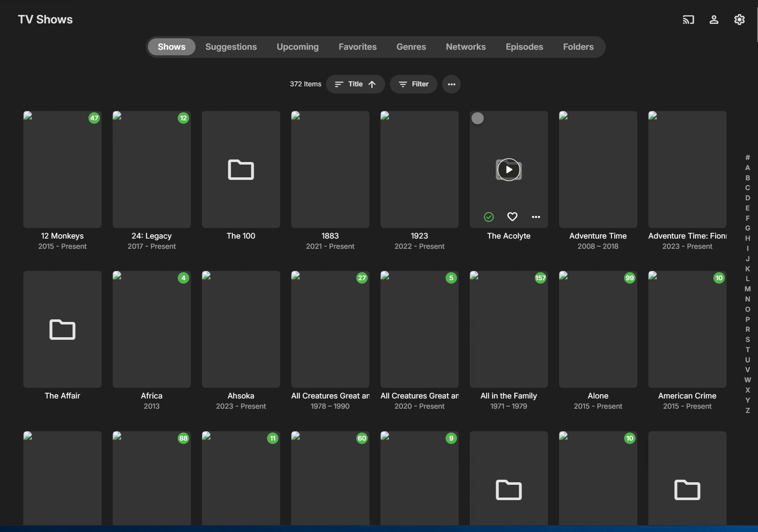Image resolution: width=758 pixels, height=532 pixels.
Task: Jump to letter B in alphabet picker
Action: (x=747, y=178)
